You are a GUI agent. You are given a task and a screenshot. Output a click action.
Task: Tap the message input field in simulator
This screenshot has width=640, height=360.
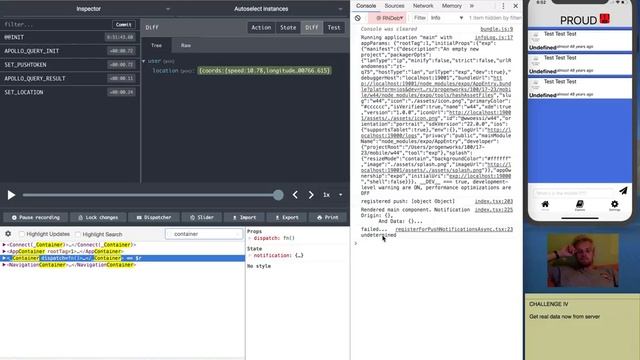pyautogui.click(x=573, y=193)
